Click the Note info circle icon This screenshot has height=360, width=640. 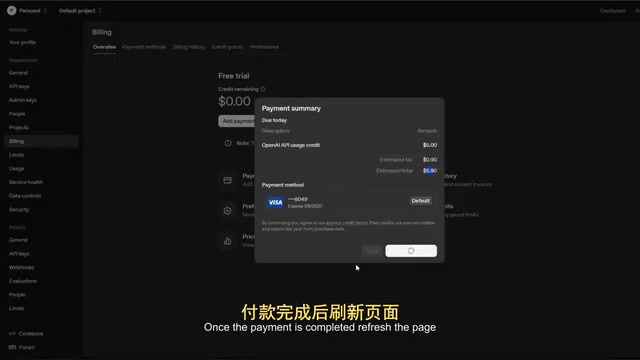pyautogui.click(x=228, y=143)
